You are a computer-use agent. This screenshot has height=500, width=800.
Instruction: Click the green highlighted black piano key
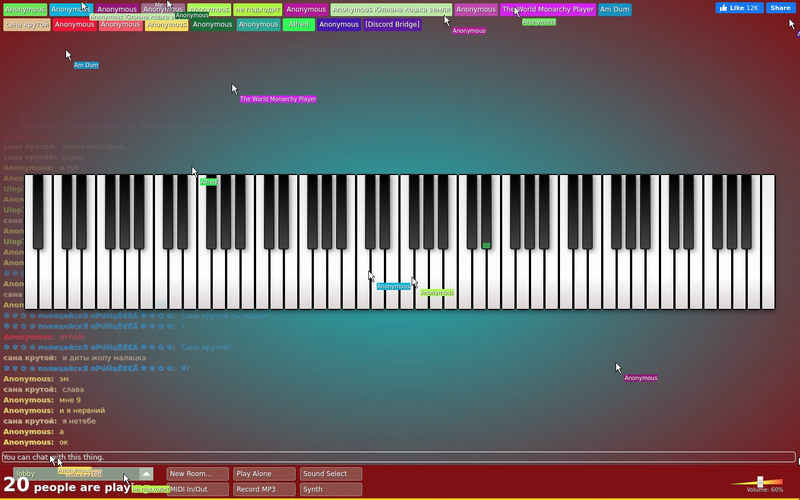[486, 212]
